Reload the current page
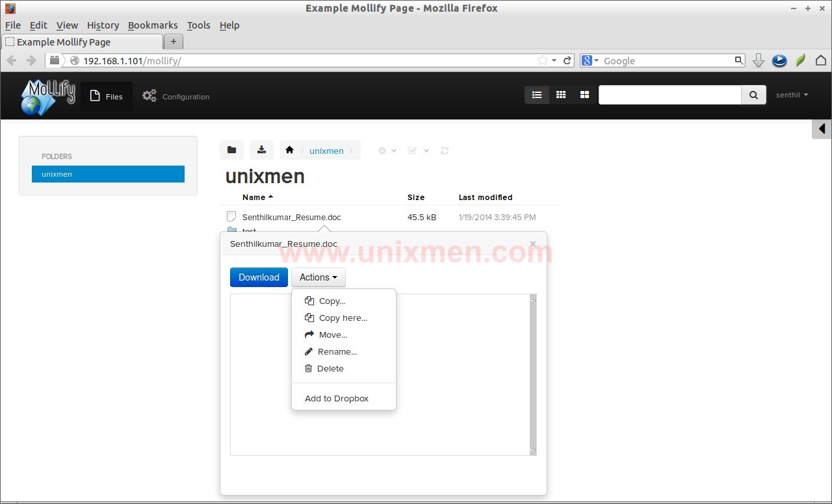This screenshot has height=504, width=832. [567, 60]
